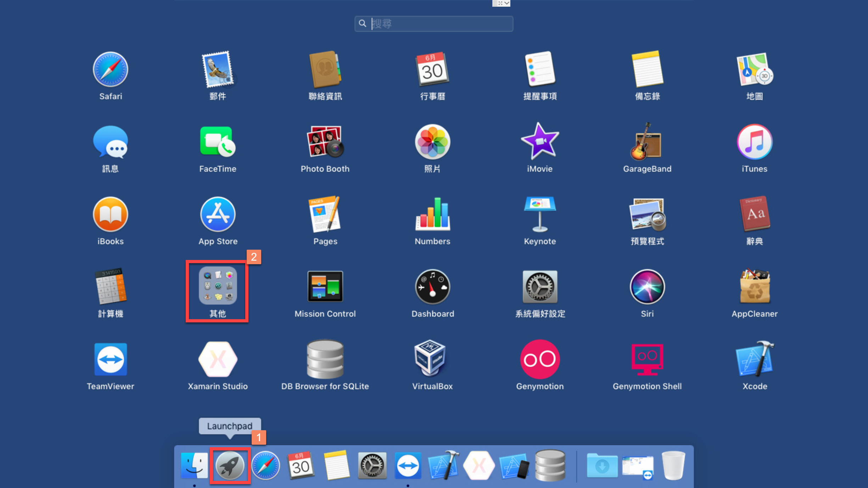Open Dashboard

click(x=432, y=287)
